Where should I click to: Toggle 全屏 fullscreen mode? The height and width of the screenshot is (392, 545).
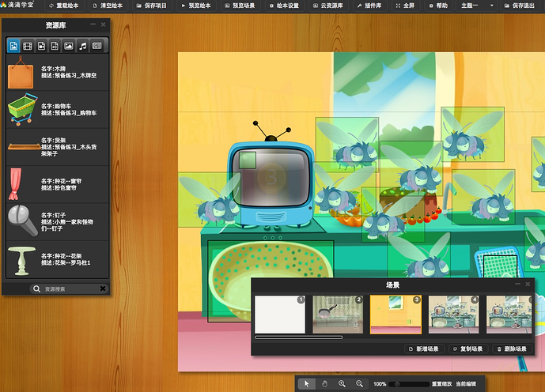(x=405, y=6)
